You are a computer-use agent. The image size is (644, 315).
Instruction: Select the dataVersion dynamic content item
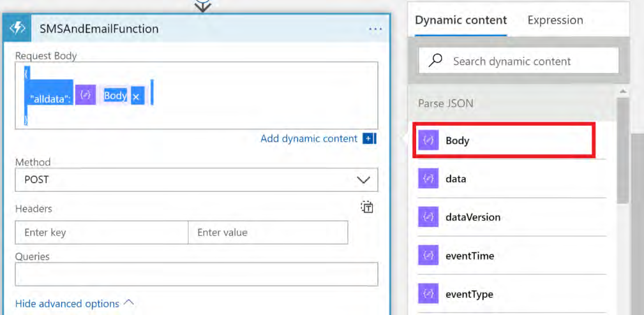point(472,217)
